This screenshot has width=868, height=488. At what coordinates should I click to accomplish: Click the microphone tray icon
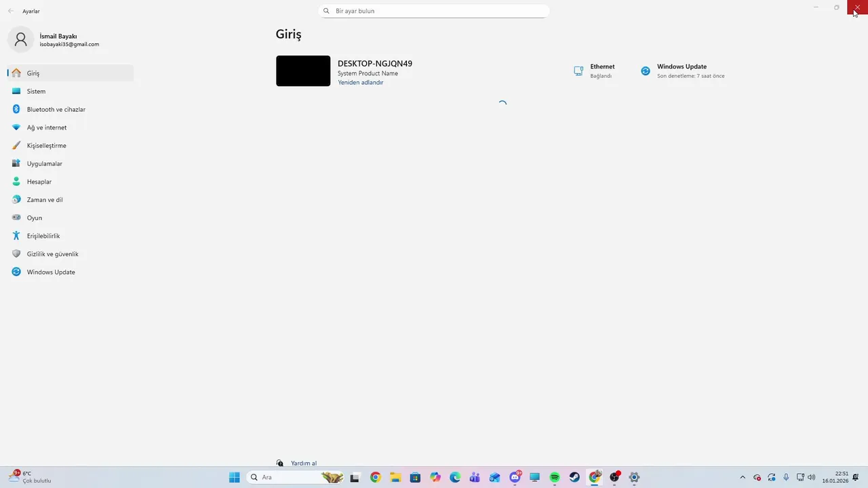[x=786, y=477]
